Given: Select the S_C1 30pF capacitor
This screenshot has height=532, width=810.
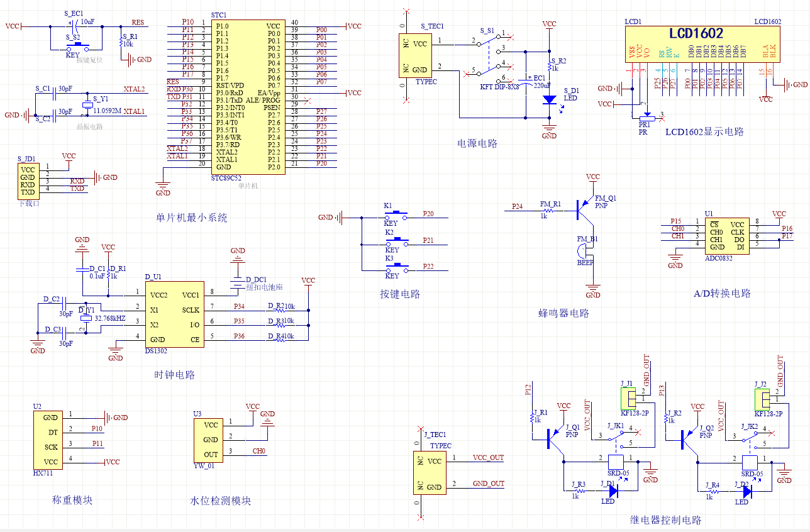Looking at the screenshot, I should tap(54, 92).
